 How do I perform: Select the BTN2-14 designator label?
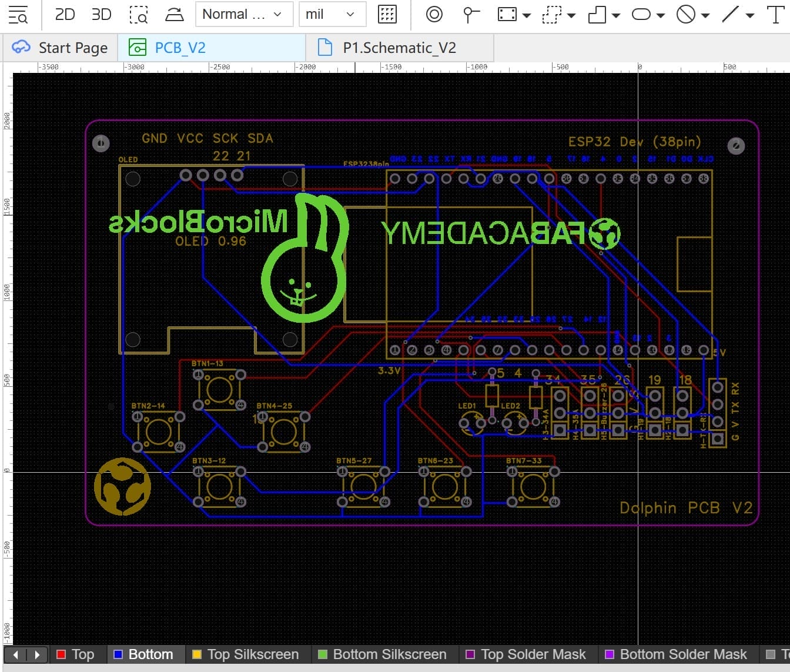[148, 406]
